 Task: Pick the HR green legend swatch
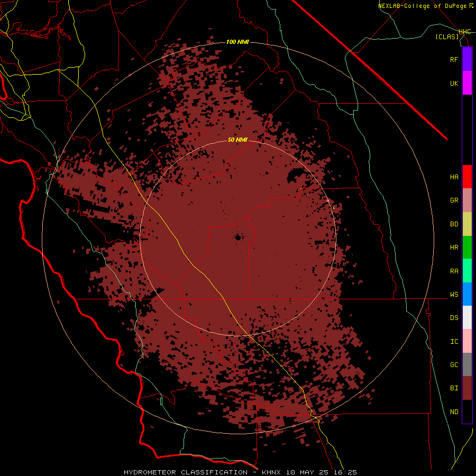click(x=467, y=248)
